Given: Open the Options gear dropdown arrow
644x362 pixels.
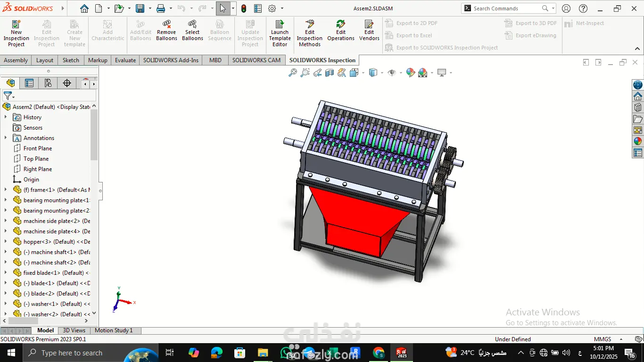Looking at the screenshot, I should (282, 8).
